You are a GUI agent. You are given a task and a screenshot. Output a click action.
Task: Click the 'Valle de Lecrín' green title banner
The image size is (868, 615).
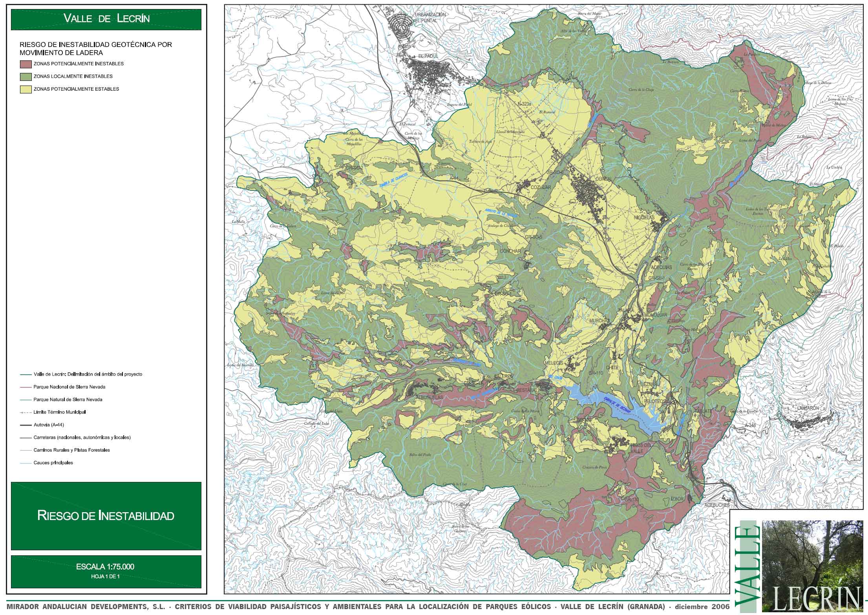tap(106, 19)
